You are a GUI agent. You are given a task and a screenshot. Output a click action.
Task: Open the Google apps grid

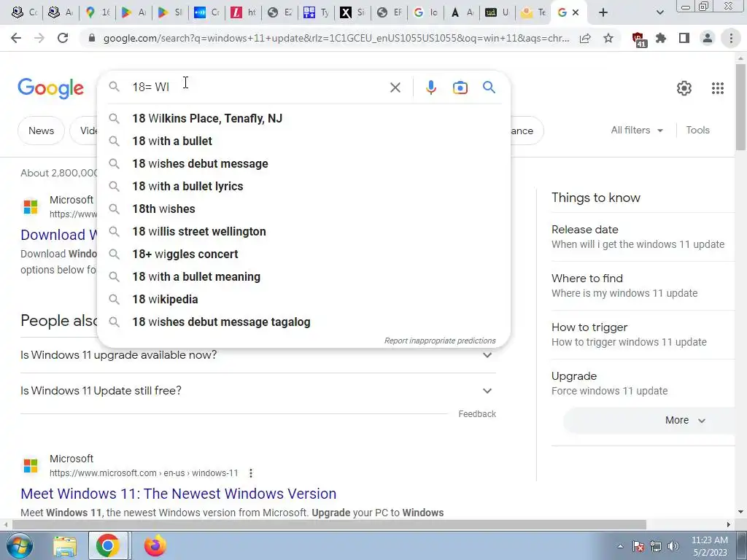[x=718, y=88]
